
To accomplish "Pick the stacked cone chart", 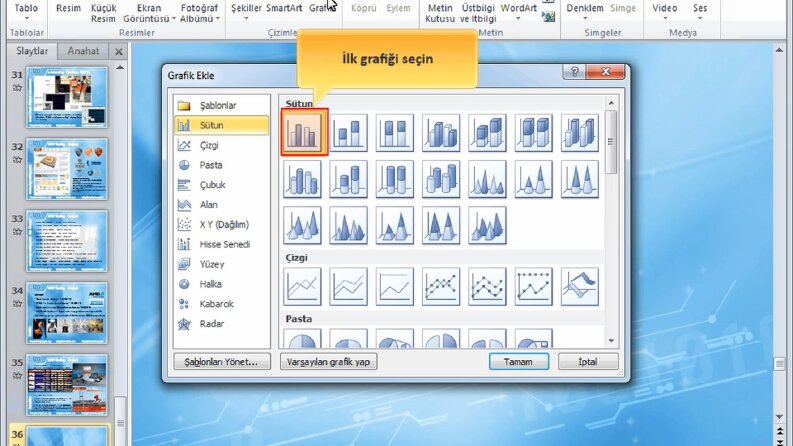I will tap(534, 179).
